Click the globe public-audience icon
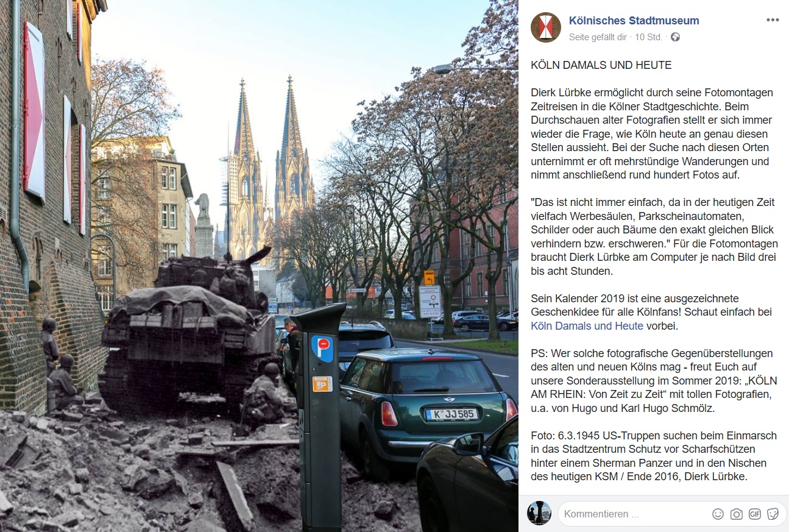789x532 pixels. pyautogui.click(x=675, y=37)
